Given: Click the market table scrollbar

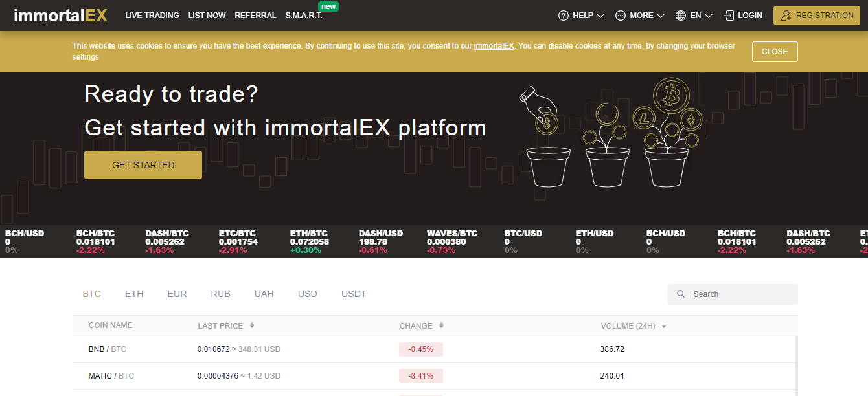Looking at the screenshot, I should [x=797, y=366].
